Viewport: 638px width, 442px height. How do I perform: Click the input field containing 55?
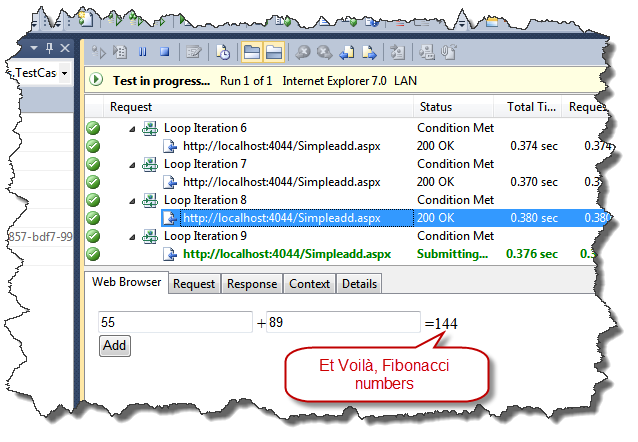coord(175,322)
